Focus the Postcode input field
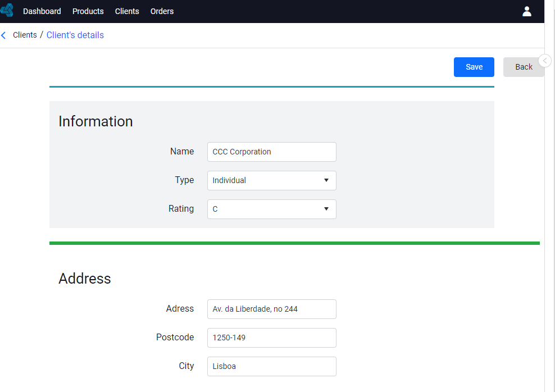Screen dimensions: 555x392 coord(271,338)
